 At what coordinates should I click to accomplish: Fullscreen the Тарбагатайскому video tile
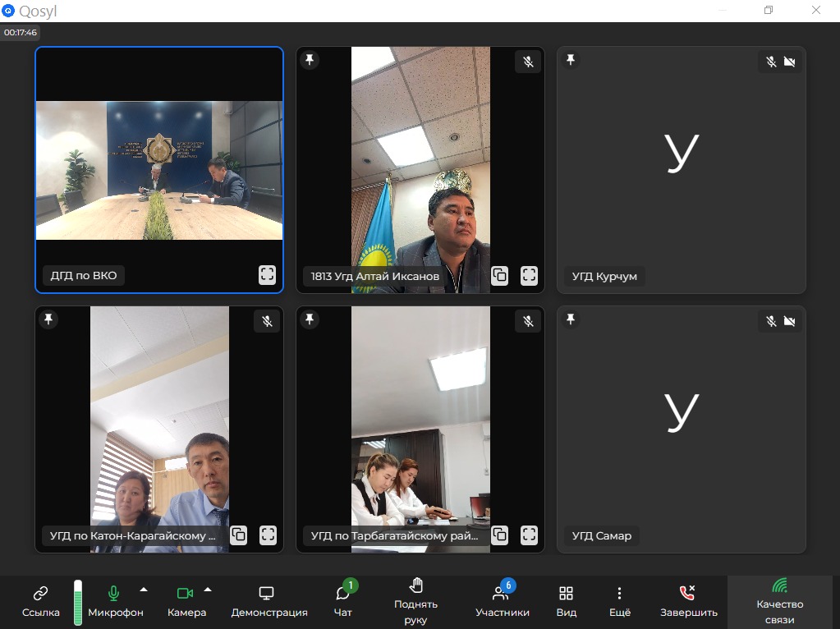click(529, 535)
